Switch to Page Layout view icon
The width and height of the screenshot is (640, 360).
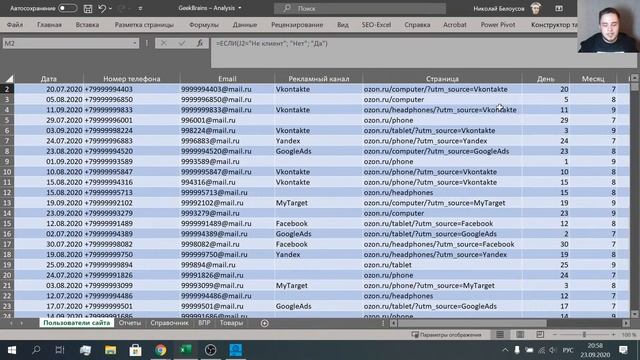point(520,335)
